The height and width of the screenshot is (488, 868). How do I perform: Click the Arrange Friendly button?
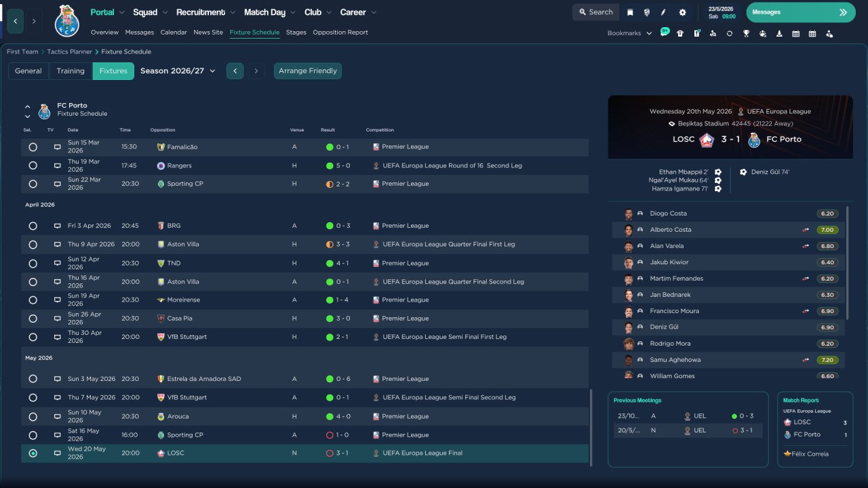(308, 71)
